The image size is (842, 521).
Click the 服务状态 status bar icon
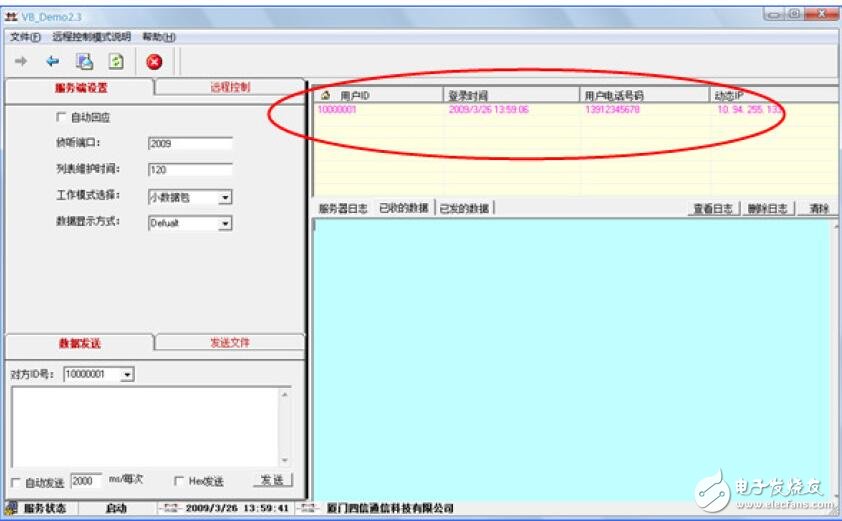11,508
